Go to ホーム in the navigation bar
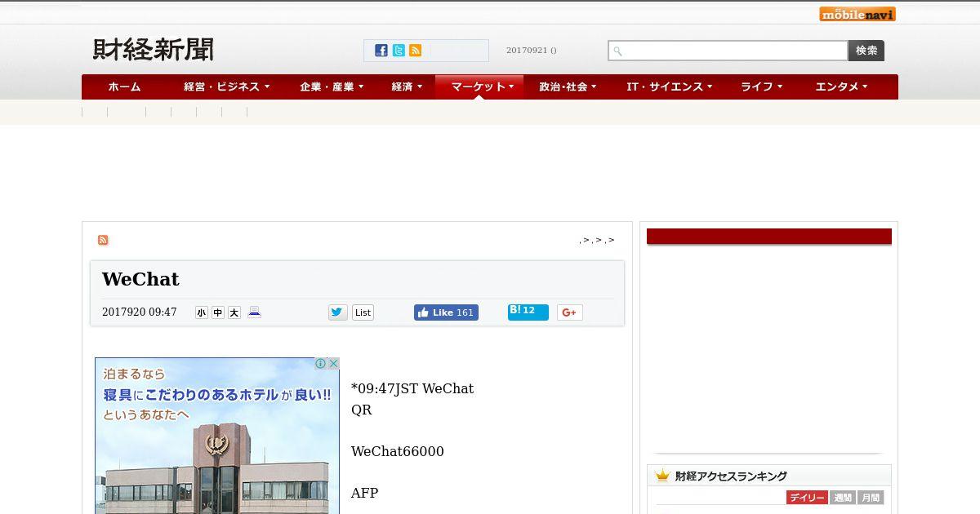This screenshot has height=514, width=980. point(124,86)
